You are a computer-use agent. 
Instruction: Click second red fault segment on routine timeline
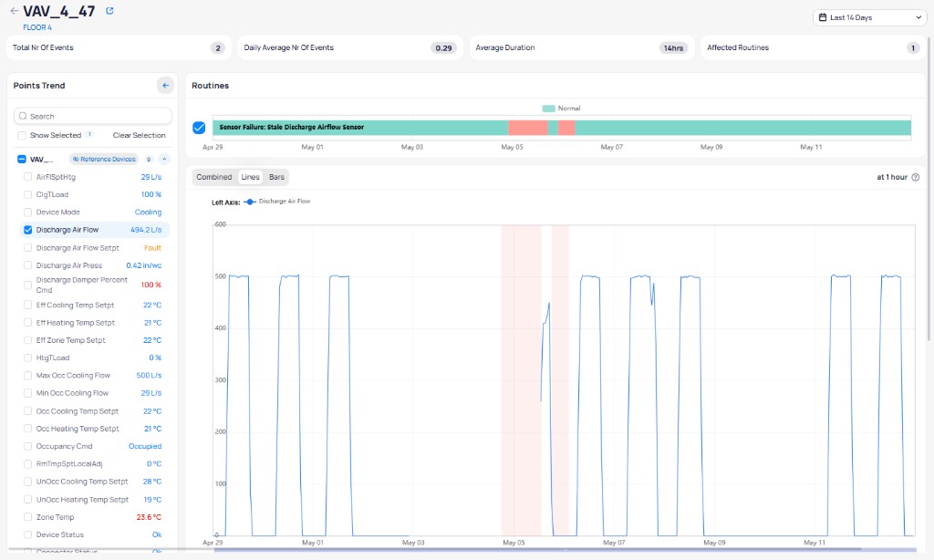click(566, 128)
